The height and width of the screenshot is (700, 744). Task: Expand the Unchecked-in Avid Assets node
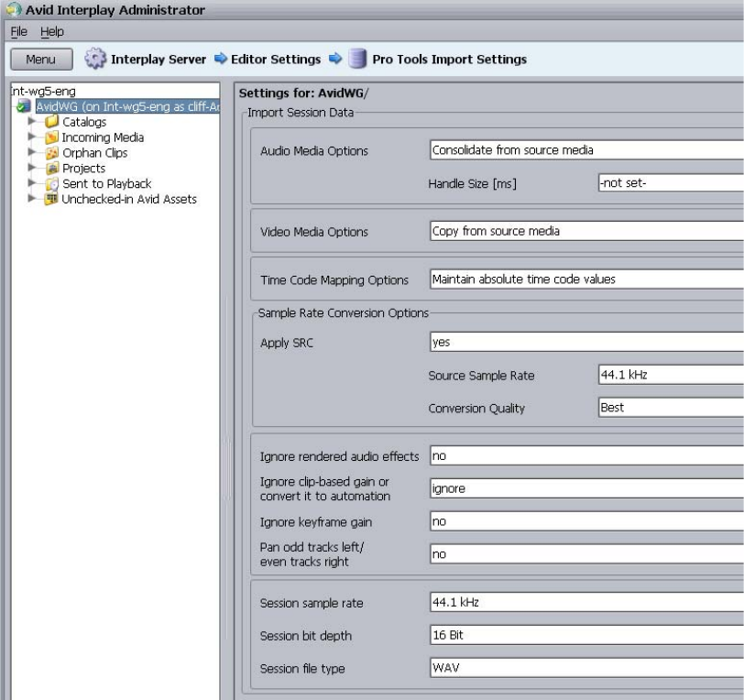[x=32, y=198]
